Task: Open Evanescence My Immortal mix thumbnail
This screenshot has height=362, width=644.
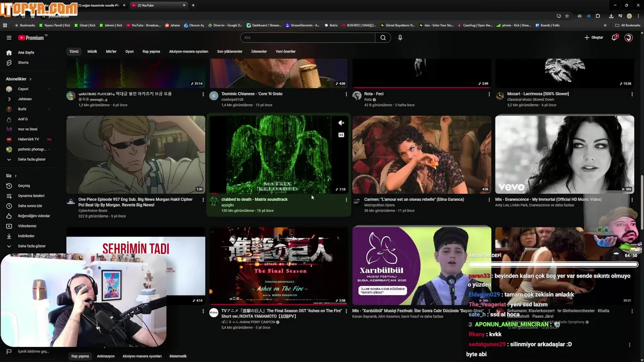Action: tap(565, 154)
